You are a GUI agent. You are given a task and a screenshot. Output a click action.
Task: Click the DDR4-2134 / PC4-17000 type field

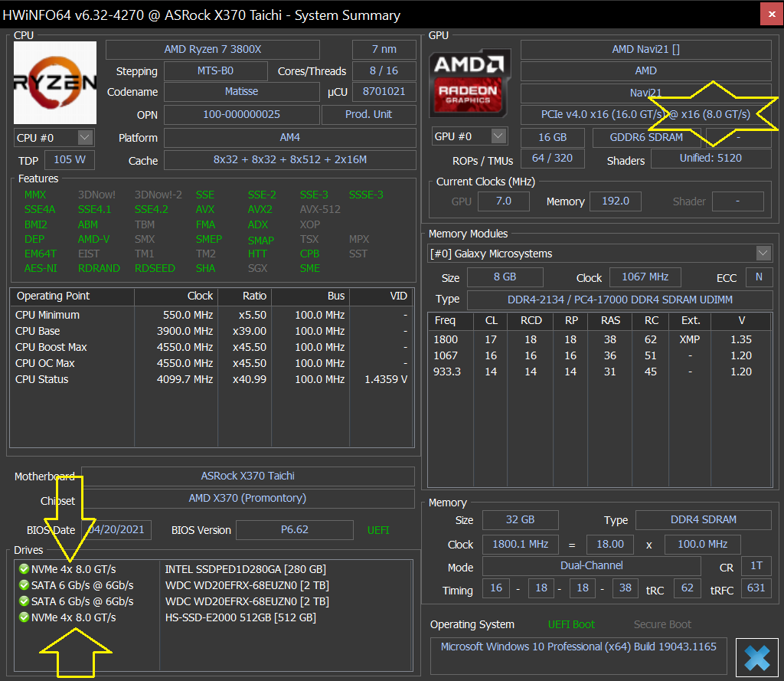620,300
